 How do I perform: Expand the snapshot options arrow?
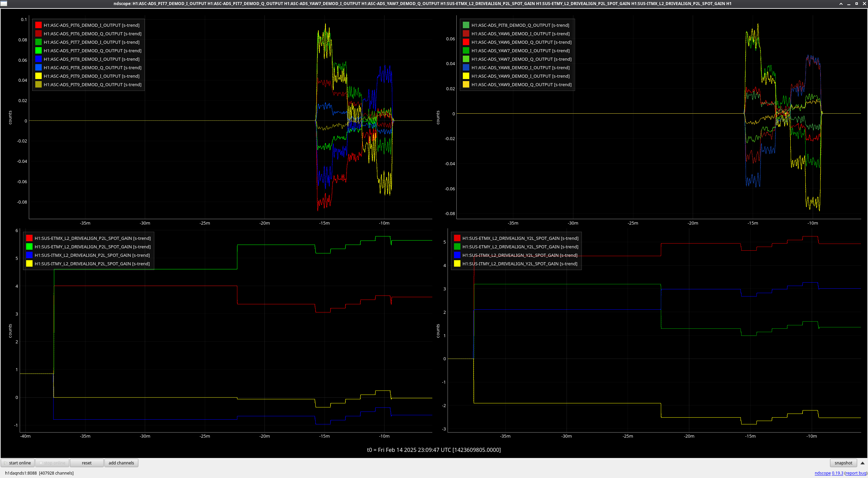click(x=863, y=463)
